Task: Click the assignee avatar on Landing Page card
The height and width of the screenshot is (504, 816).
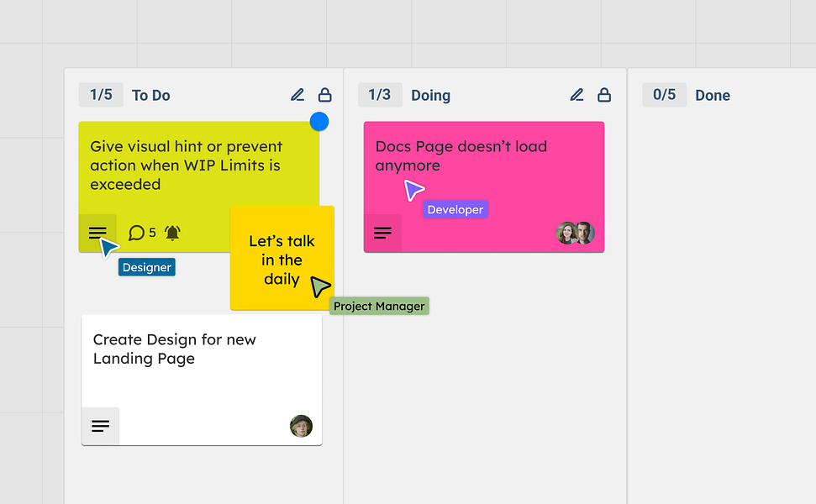Action: (x=302, y=426)
